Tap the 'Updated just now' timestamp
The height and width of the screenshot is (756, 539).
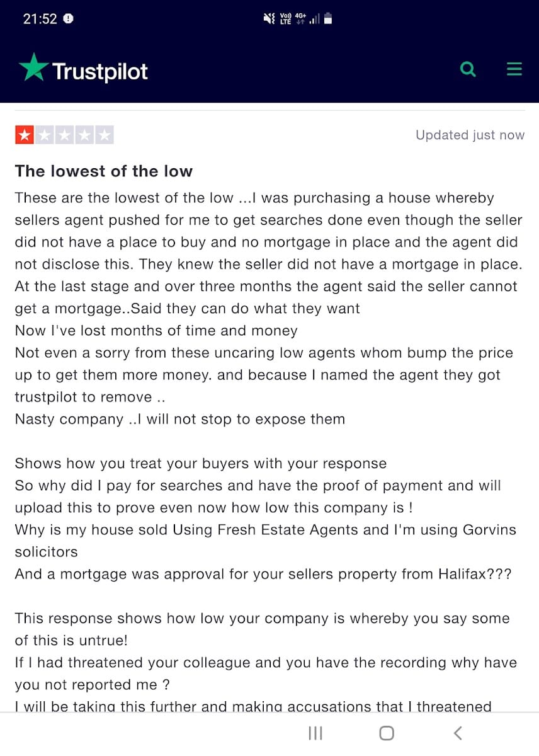[470, 135]
